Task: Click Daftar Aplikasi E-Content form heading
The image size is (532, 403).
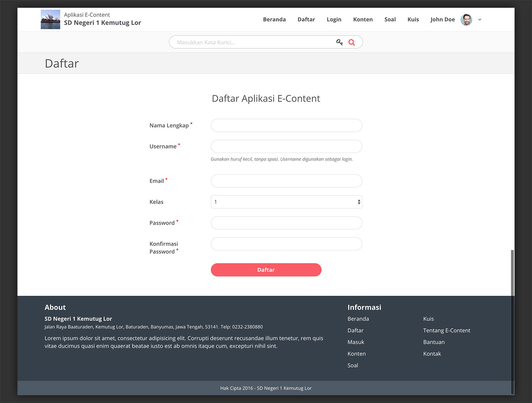Action: click(x=266, y=99)
